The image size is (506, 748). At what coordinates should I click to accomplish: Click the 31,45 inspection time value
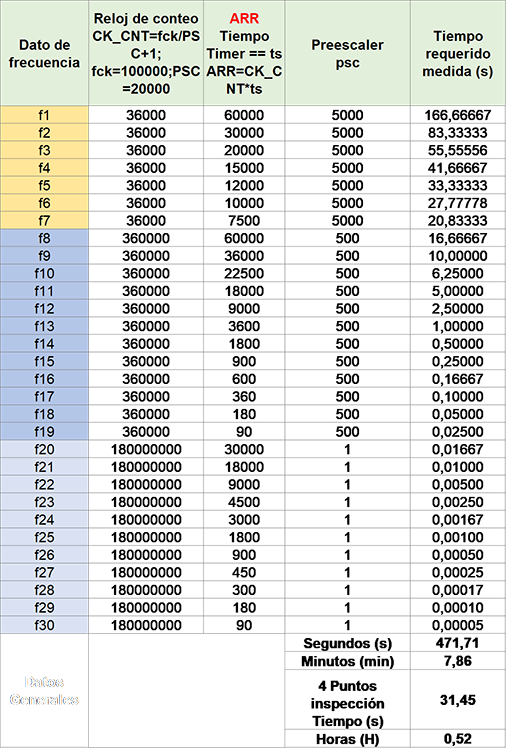(458, 700)
